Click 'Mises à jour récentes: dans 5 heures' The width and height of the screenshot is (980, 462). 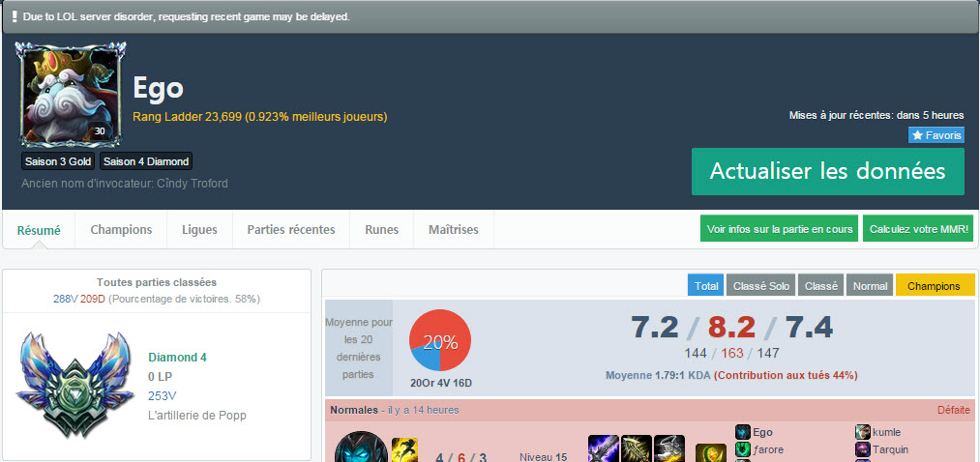(876, 116)
